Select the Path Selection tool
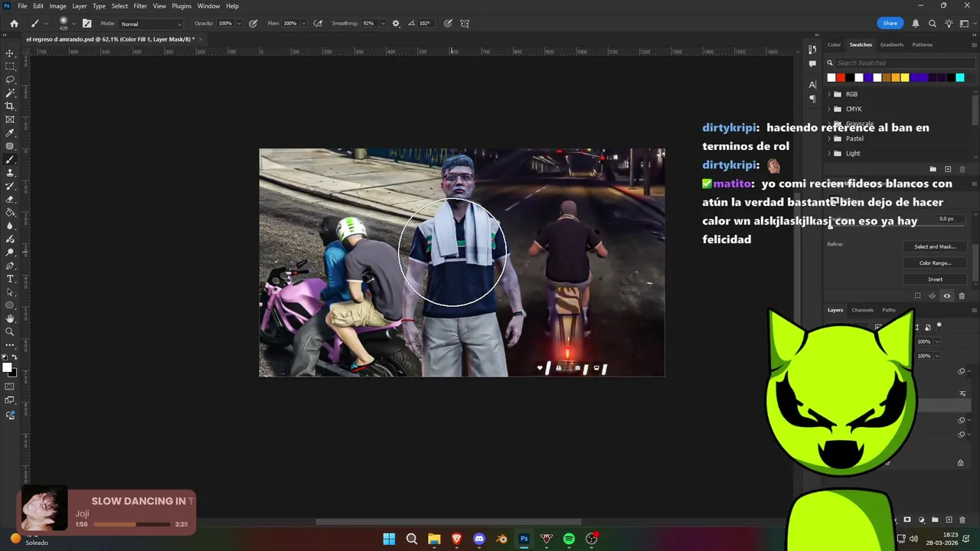 point(10,292)
